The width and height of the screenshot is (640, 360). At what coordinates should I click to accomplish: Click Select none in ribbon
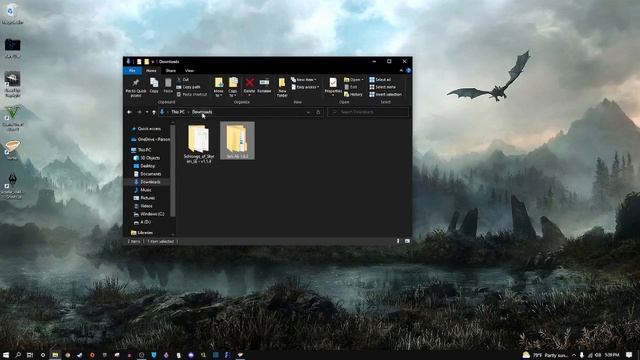[382, 87]
